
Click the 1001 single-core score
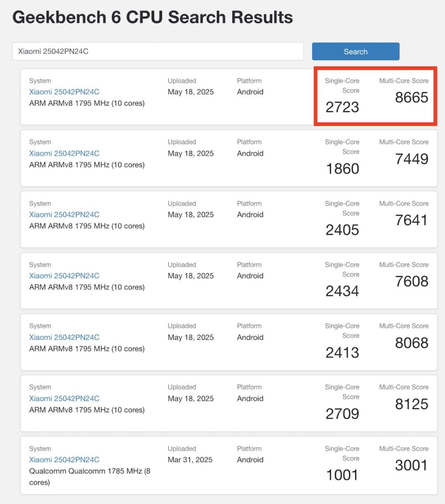click(342, 475)
